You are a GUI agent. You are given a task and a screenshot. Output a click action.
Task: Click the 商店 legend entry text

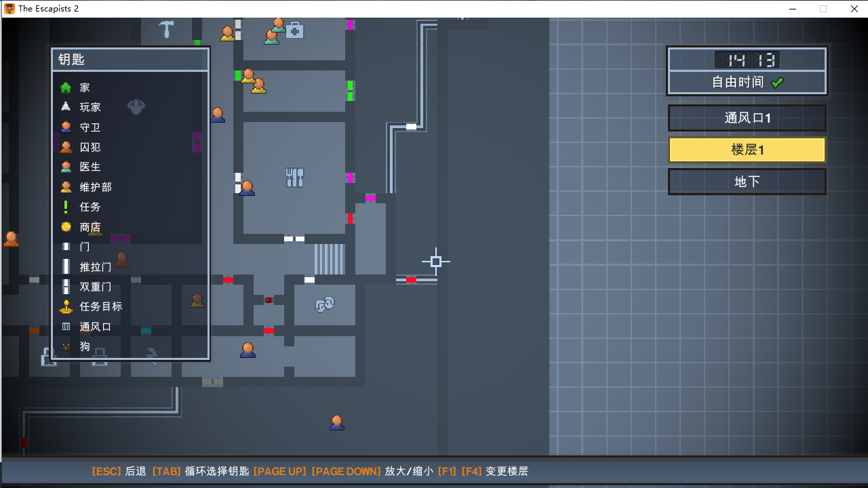pyautogui.click(x=90, y=227)
